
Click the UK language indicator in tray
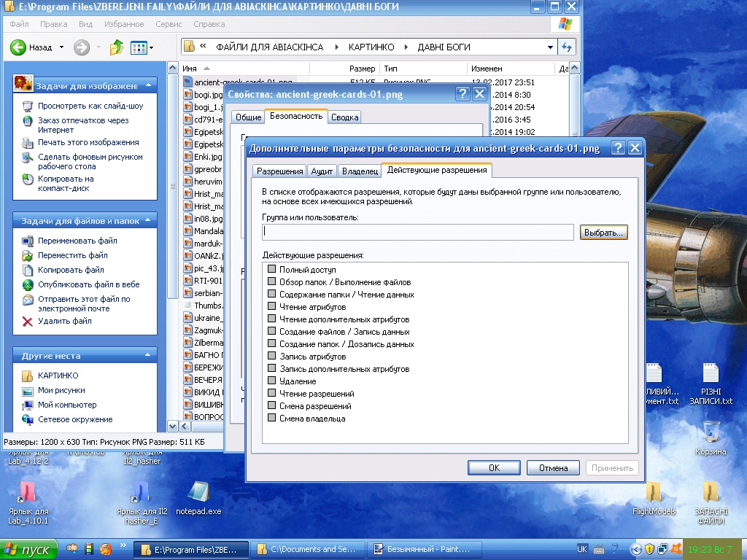pyautogui.click(x=581, y=549)
